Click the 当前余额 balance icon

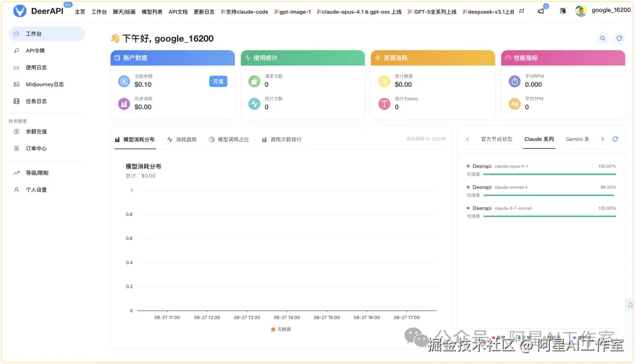(x=124, y=81)
